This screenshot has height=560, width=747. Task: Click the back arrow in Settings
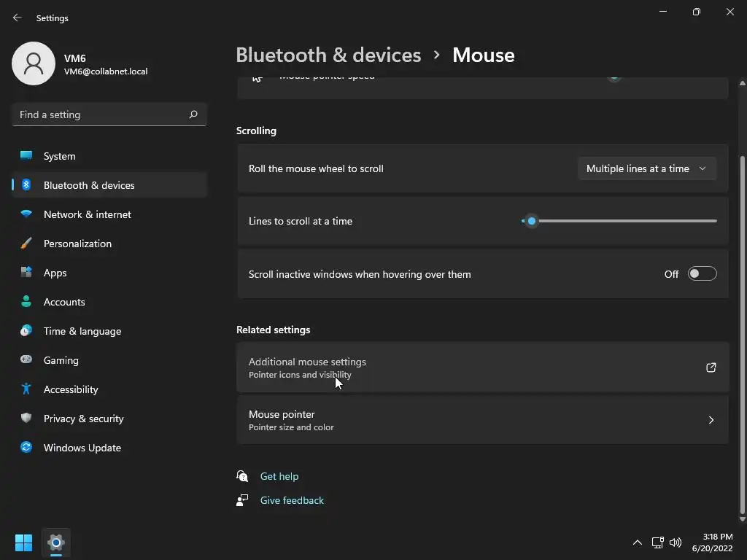[x=18, y=17]
